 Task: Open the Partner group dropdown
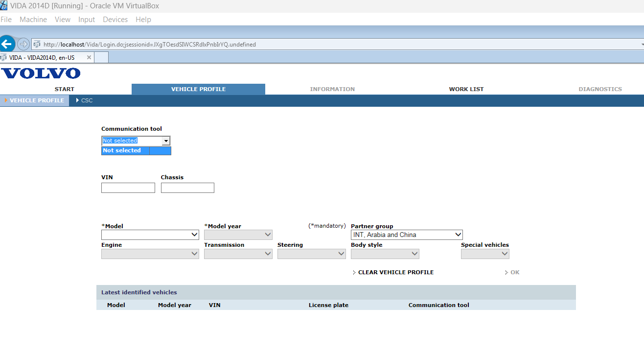[406, 235]
